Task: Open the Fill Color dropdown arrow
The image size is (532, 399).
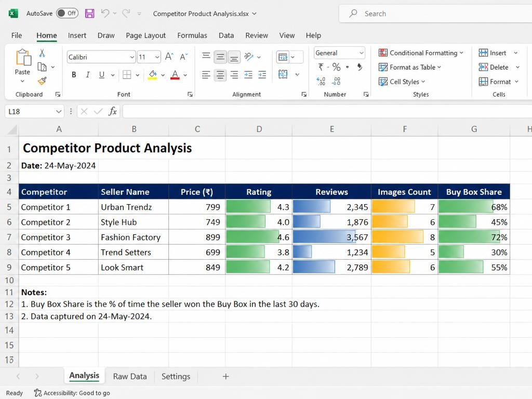Action: [163, 75]
